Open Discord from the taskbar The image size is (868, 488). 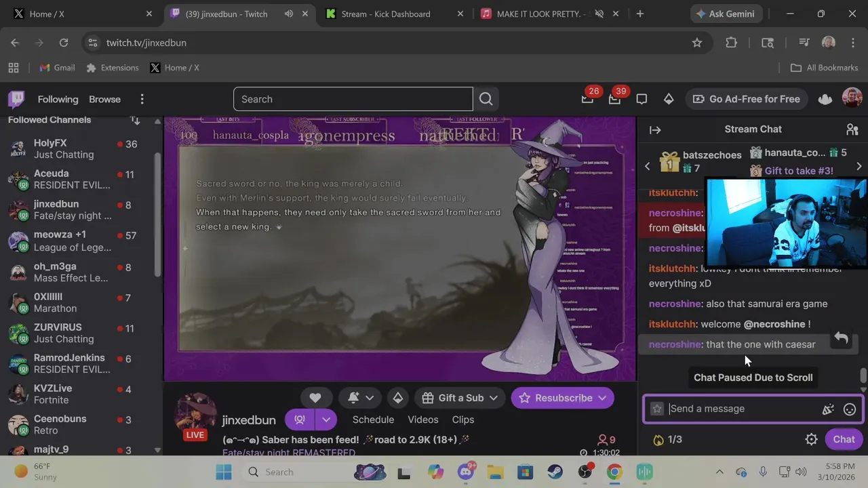pyautogui.click(x=466, y=472)
